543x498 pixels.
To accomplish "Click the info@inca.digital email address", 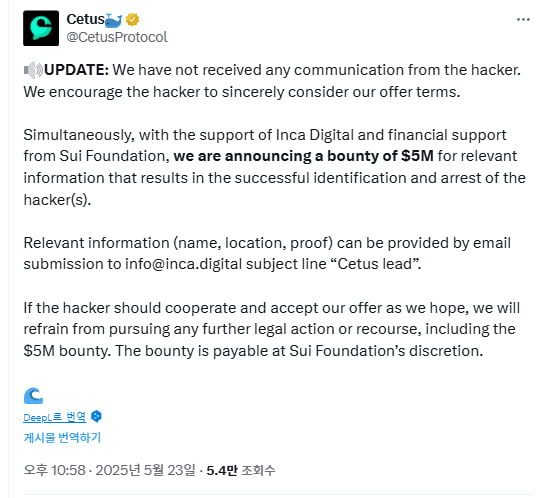I will 184,264.
